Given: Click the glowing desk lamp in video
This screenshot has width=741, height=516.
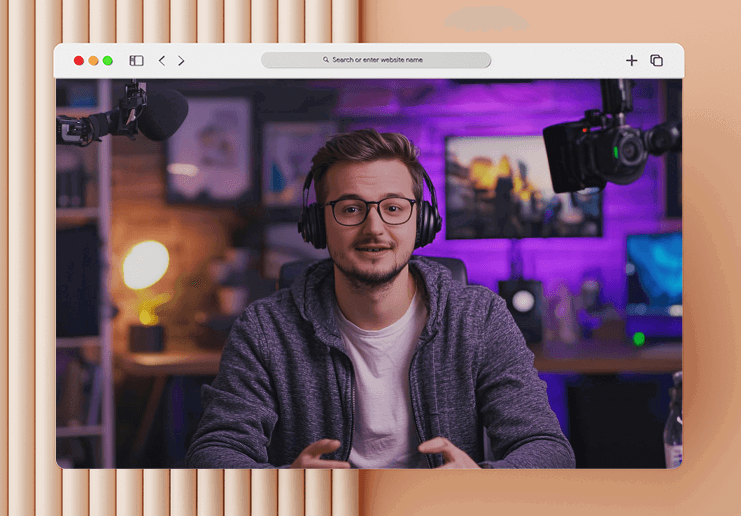Looking at the screenshot, I should click(146, 267).
